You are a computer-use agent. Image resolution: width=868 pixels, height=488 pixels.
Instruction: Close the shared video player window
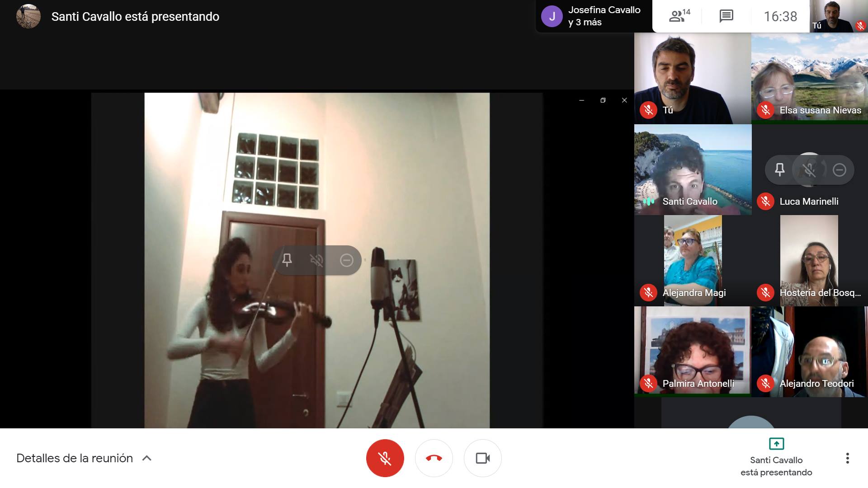pyautogui.click(x=624, y=100)
